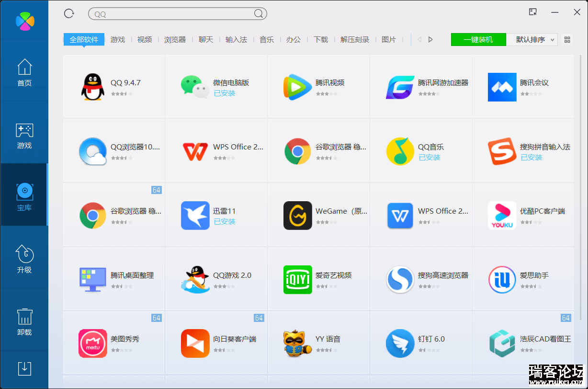Image resolution: width=588 pixels, height=389 pixels.
Task: Click the QQ浏览器 cloud icon
Action: (x=92, y=151)
